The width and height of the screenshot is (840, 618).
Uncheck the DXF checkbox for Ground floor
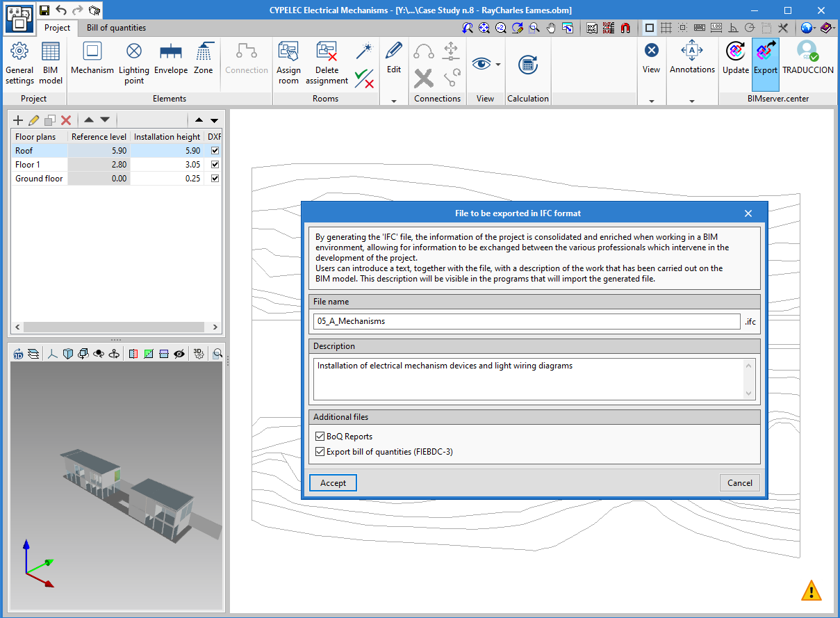coord(215,179)
